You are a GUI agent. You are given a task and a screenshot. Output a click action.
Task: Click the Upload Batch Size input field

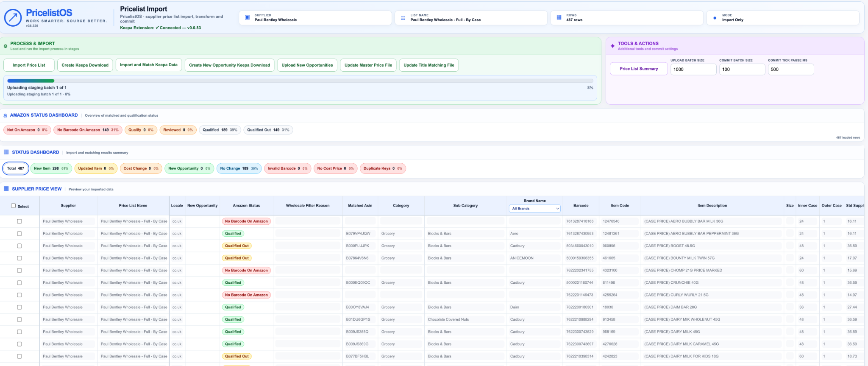click(693, 69)
